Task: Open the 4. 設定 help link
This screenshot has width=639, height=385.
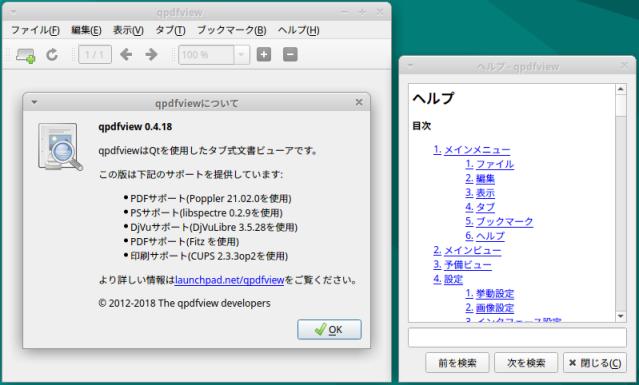Action: pos(448,279)
